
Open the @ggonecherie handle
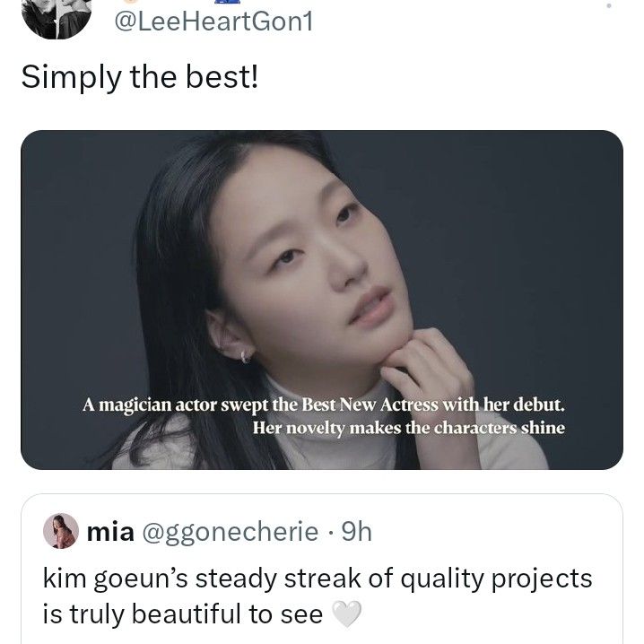pyautogui.click(x=231, y=532)
